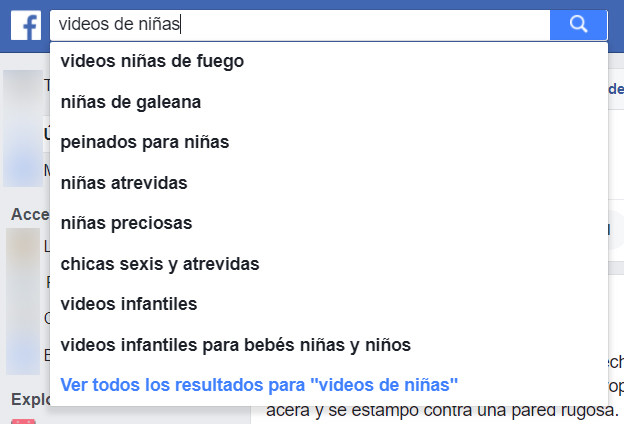624x424 pixels.
Task: Click the post text ending "pared rugosa"
Action: coord(442,410)
